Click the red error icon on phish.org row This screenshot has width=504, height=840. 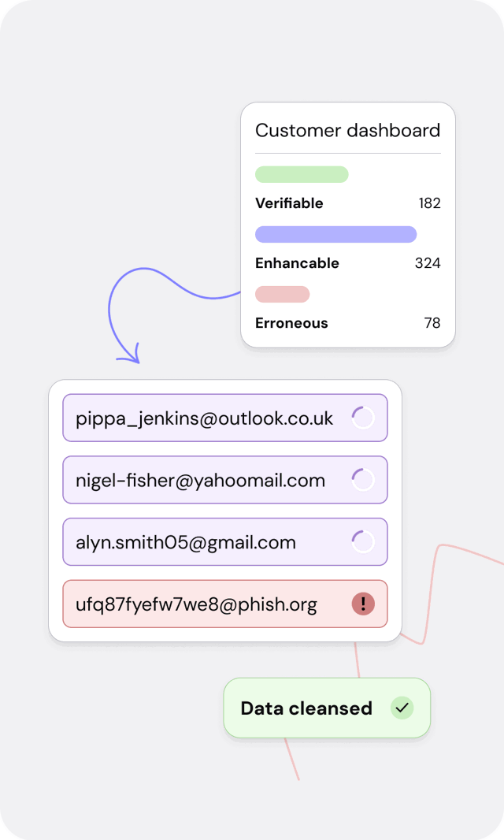tap(363, 604)
